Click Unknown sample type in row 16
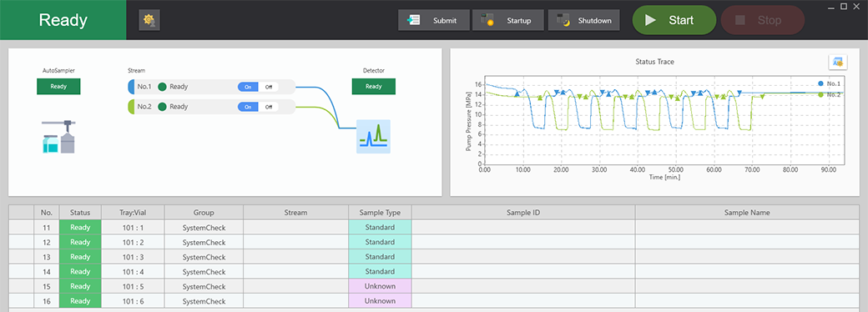The width and height of the screenshot is (868, 312). click(380, 301)
